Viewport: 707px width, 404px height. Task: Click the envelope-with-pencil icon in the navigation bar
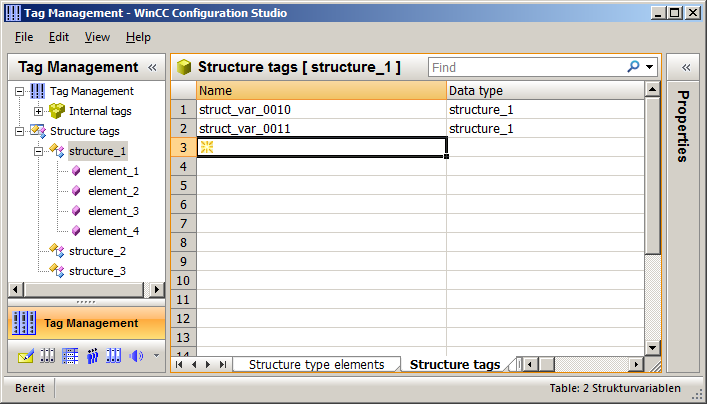click(26, 355)
